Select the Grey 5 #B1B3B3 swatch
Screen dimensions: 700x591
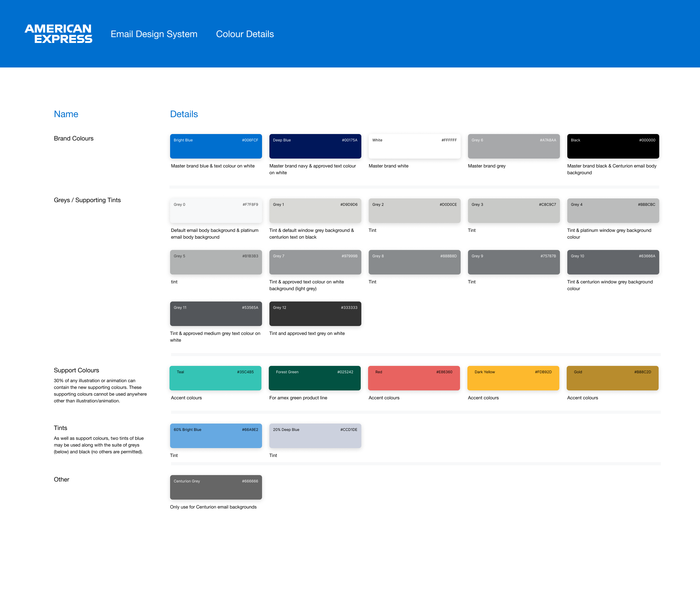coord(216,262)
